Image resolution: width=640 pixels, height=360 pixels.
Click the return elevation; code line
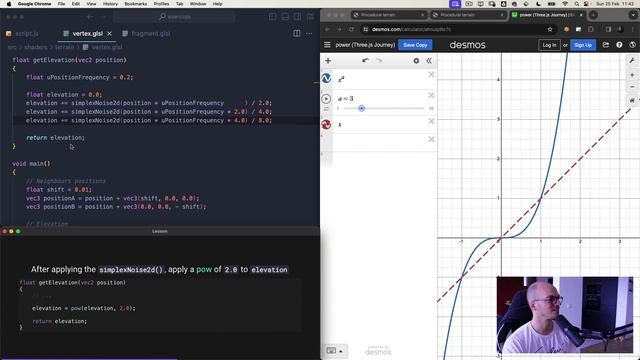(56, 138)
